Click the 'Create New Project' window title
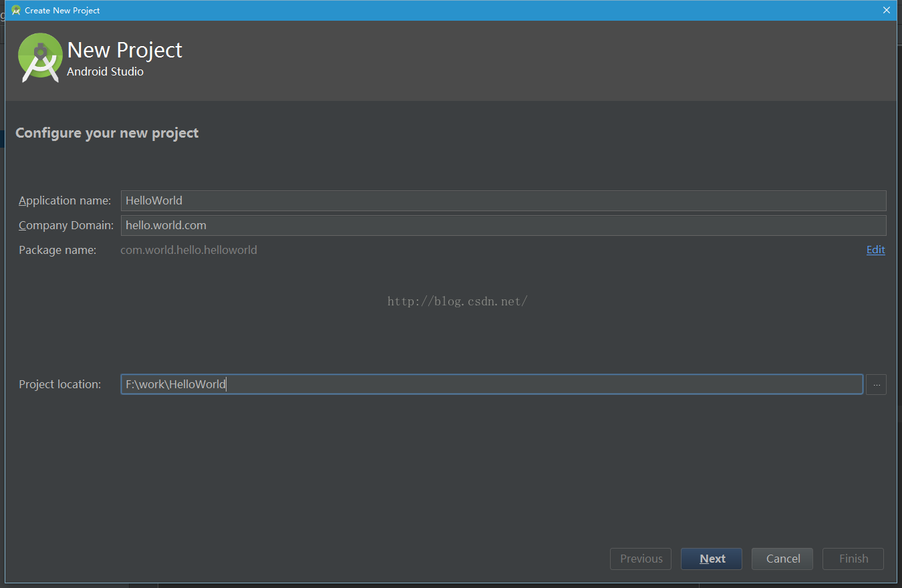Image resolution: width=902 pixels, height=588 pixels. tap(62, 11)
